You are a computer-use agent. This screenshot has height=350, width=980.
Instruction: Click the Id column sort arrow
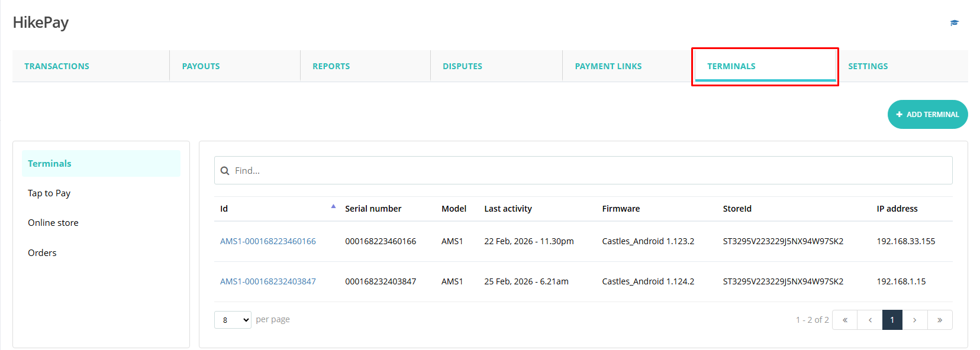pos(333,206)
